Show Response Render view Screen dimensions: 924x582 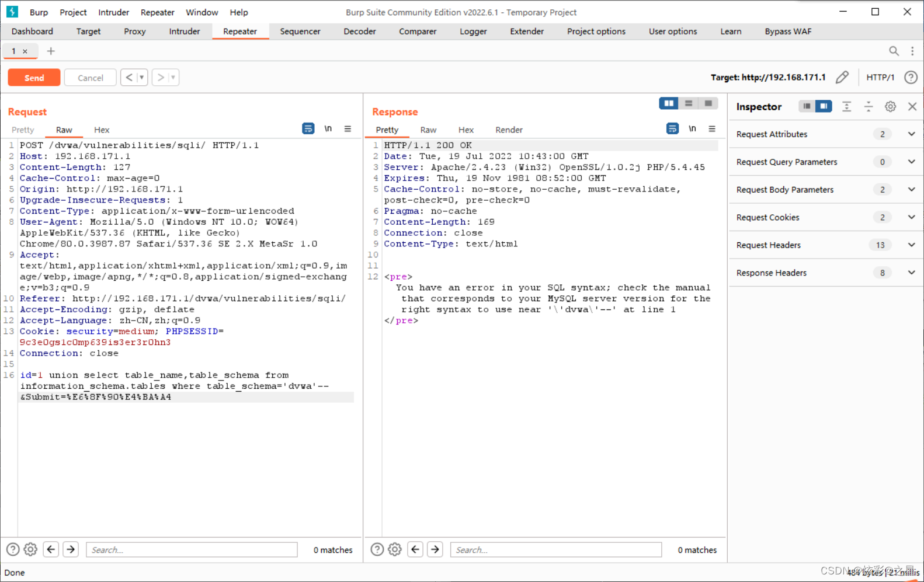click(509, 130)
